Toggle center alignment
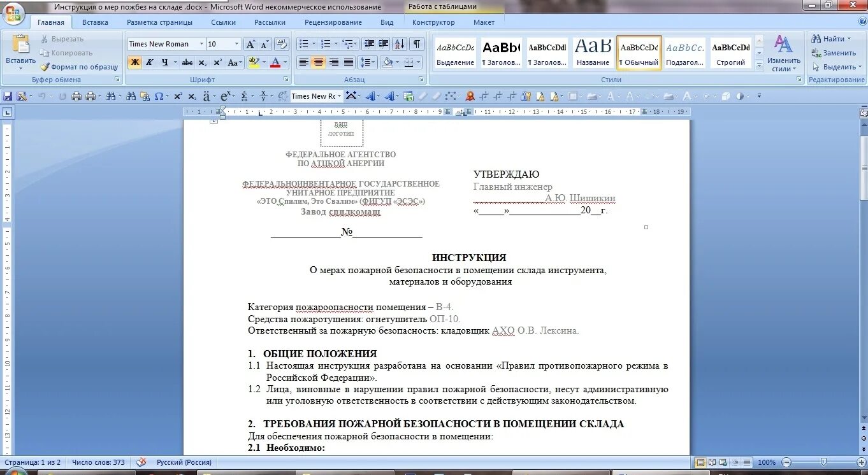 319,62
